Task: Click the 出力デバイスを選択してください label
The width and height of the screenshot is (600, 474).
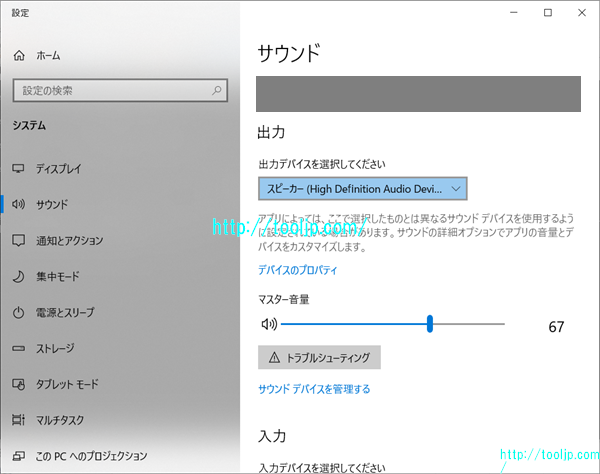Action: coord(322,164)
